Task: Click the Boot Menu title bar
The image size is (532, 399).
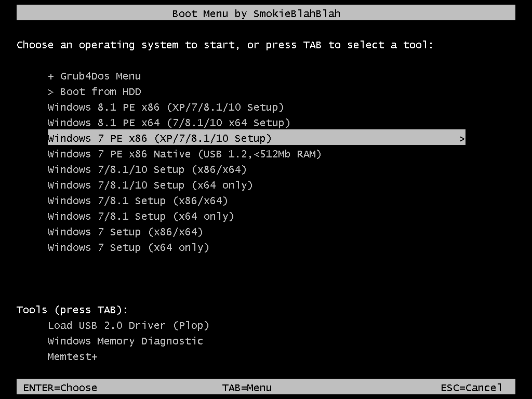Action: pyautogui.click(x=266, y=13)
